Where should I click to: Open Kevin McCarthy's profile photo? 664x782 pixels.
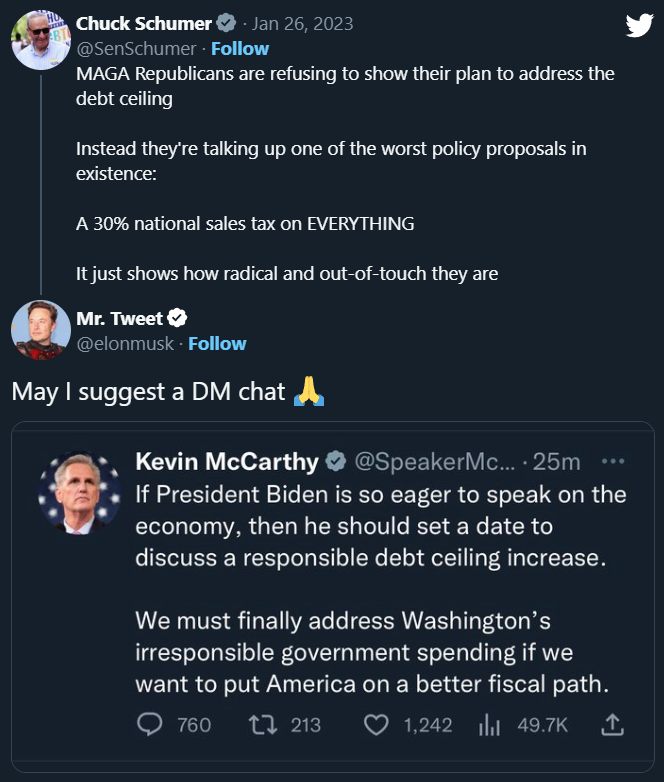[80, 494]
